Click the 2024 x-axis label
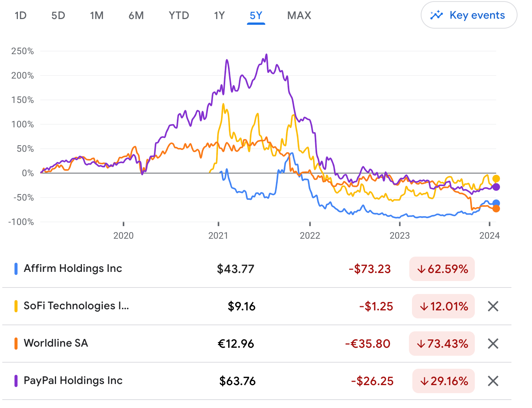Screen dimensions: 532x408 pyautogui.click(x=490, y=235)
